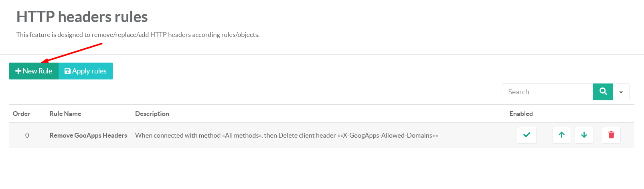
Task: Open the Remove GooApps Headers rule
Action: point(88,136)
